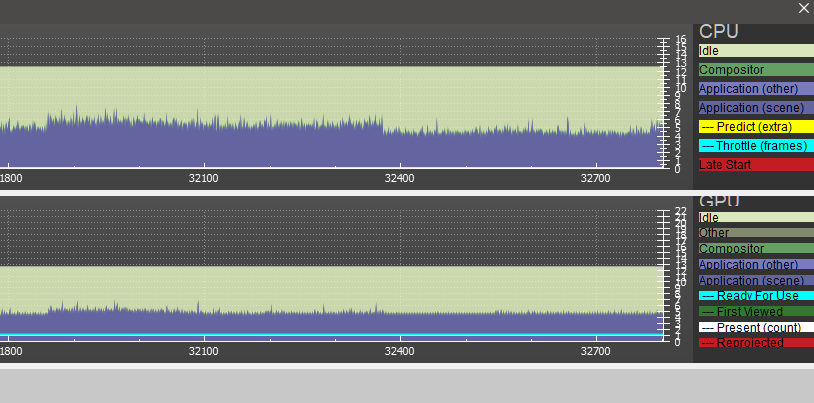Toggle the Ready For Use legend entry
The image size is (814, 403).
(756, 296)
